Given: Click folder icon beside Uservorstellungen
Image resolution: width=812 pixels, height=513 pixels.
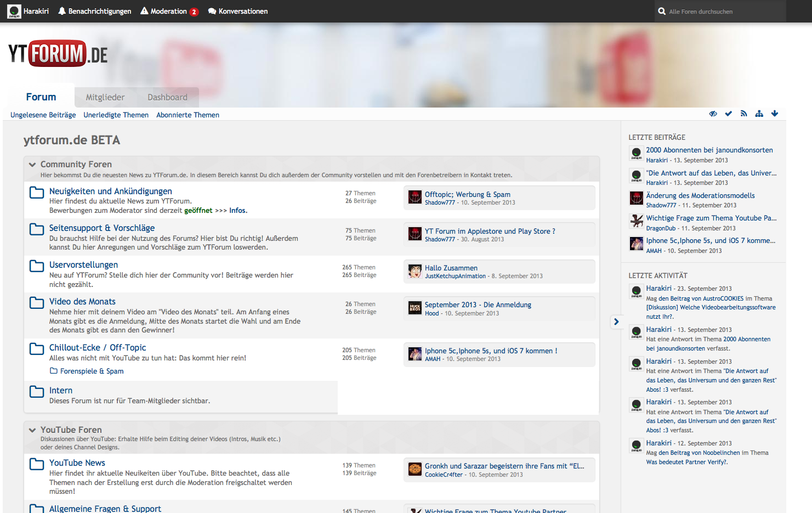Looking at the screenshot, I should coord(37,266).
